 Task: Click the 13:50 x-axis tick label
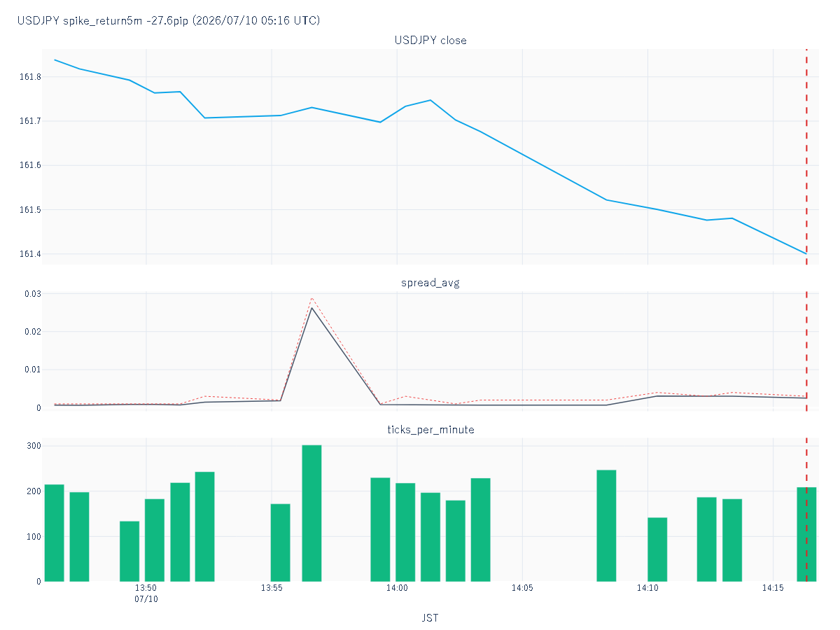146,589
